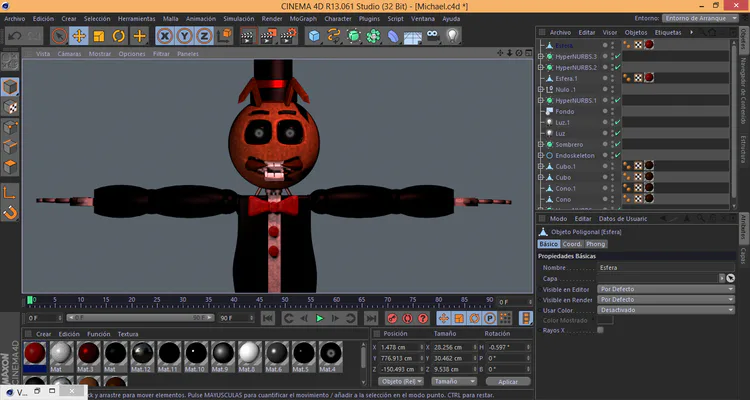Activate the Rotate tool

[119, 36]
